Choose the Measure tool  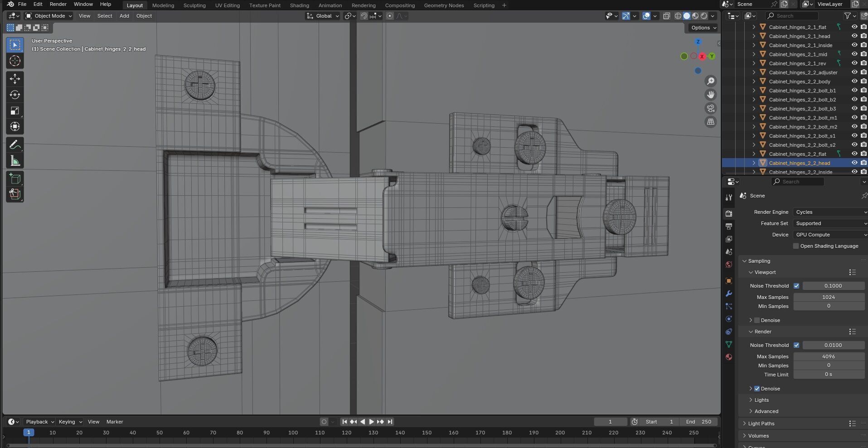15,161
